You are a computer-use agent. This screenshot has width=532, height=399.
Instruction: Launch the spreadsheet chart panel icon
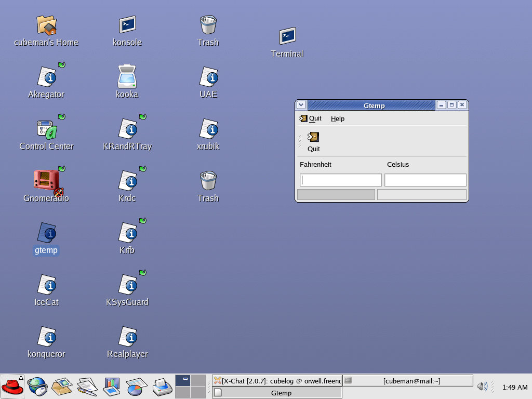click(137, 387)
